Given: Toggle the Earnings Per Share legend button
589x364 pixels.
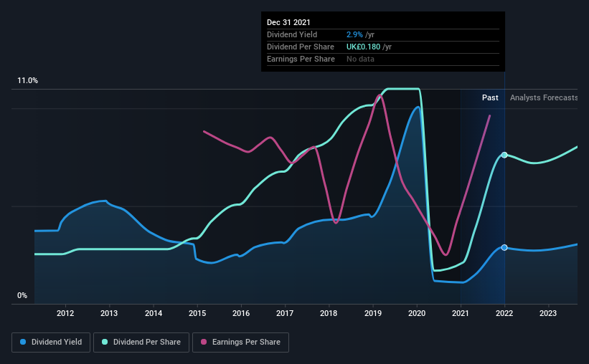Looking at the screenshot, I should 240,343.
